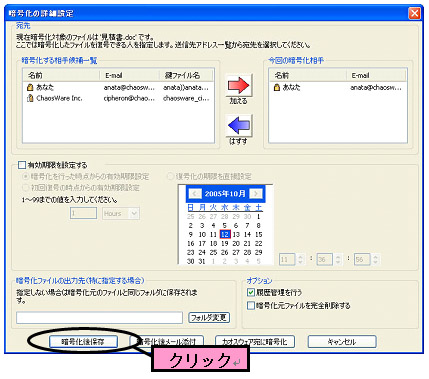This screenshot has width=429, height=379.
Task: Click the output folder path field
Action: (x=99, y=317)
